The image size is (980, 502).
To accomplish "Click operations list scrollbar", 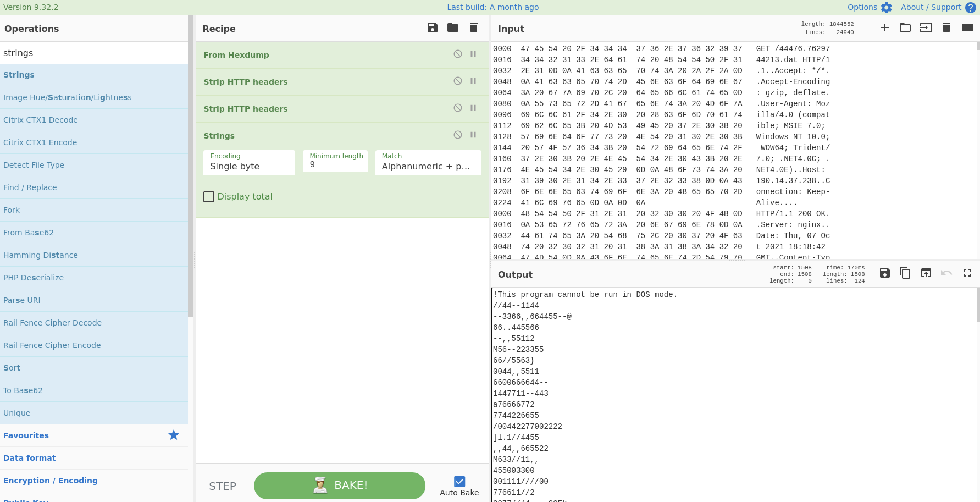I will 191,166.
